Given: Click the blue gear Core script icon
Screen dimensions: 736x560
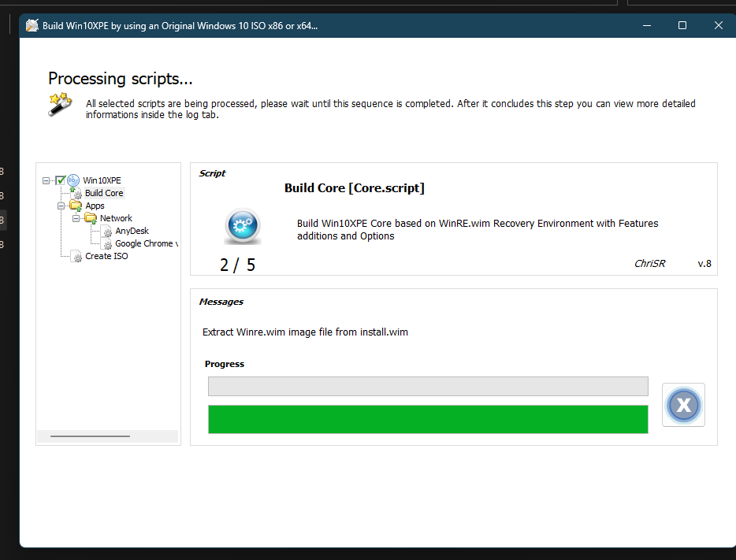Looking at the screenshot, I should pyautogui.click(x=243, y=226).
